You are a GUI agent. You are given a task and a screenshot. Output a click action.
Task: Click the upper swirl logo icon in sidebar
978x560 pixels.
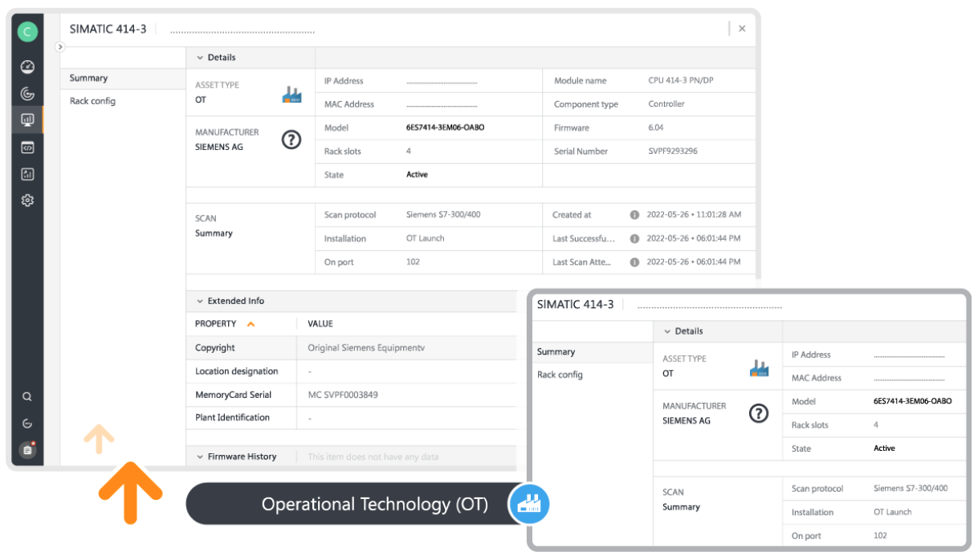click(27, 94)
